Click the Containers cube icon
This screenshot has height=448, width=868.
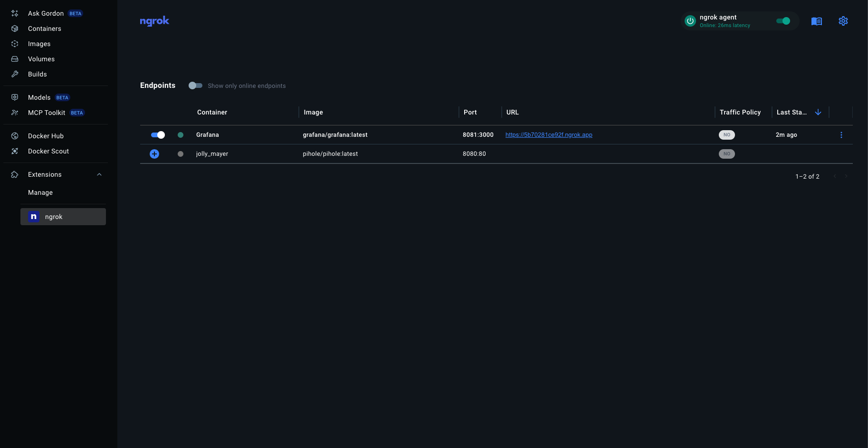point(15,29)
